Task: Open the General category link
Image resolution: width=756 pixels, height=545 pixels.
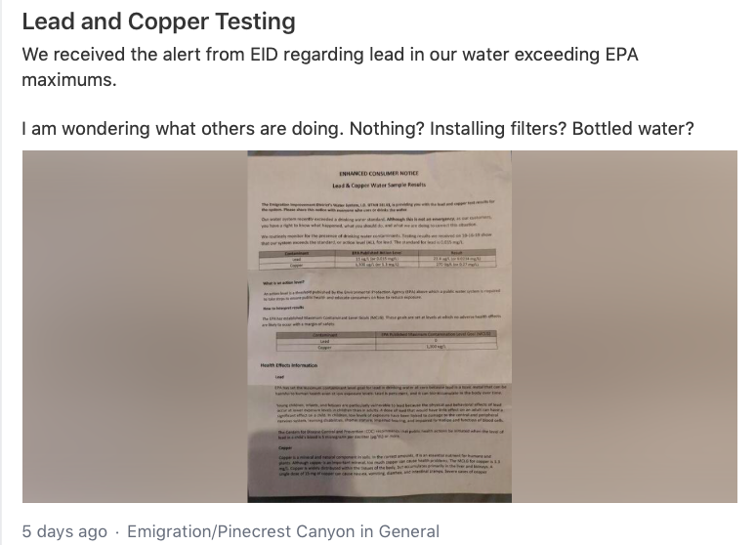Action: tap(409, 531)
